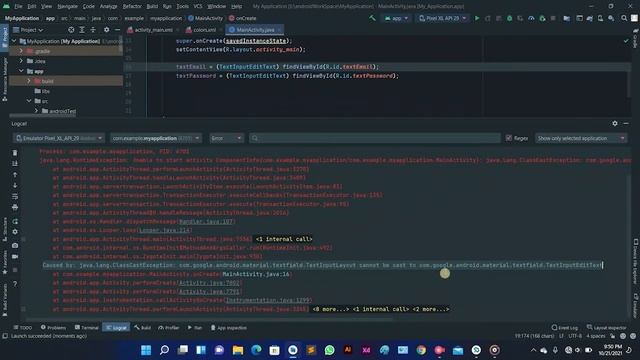Click the Make Project hammer icon
The height and width of the screenshot is (360, 640).
click(372, 18)
